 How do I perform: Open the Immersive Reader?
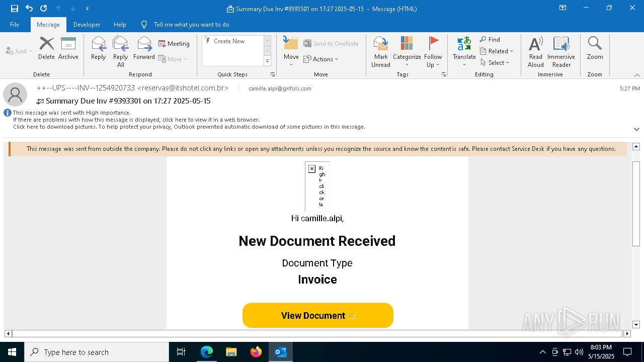pos(561,52)
